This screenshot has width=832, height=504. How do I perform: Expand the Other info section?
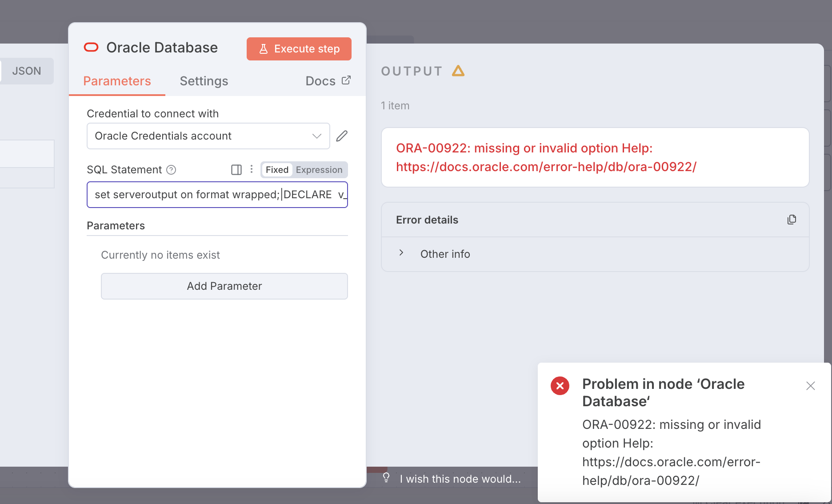coord(401,252)
